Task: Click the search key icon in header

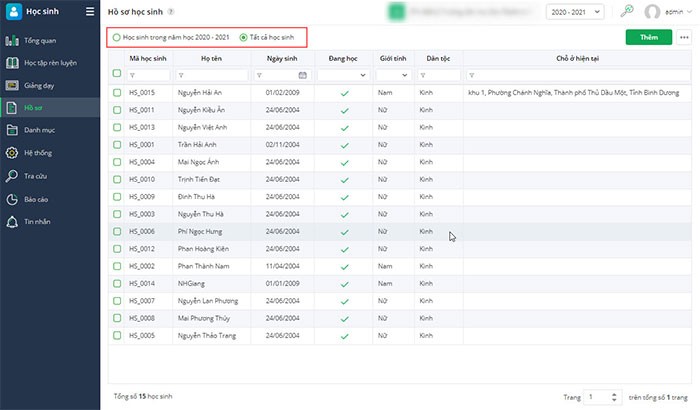Action: coord(627,12)
